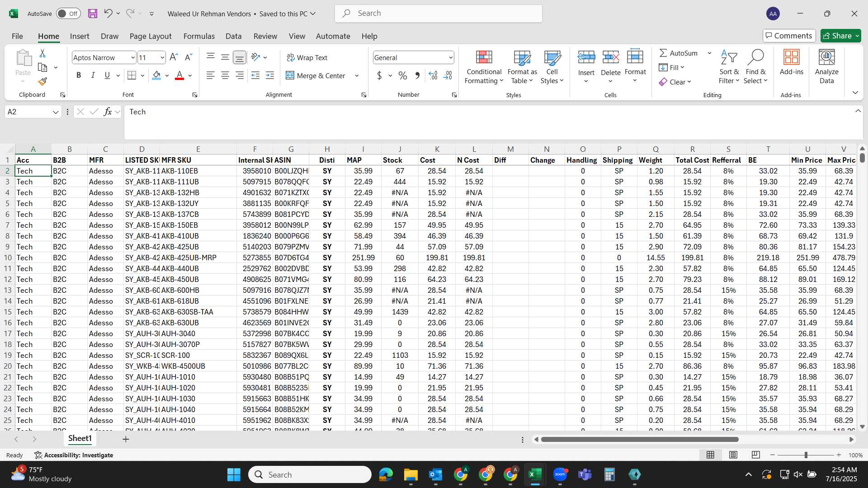Image resolution: width=868 pixels, height=488 pixels.
Task: Click the Copy icon in Clipboard group
Action: (x=42, y=67)
